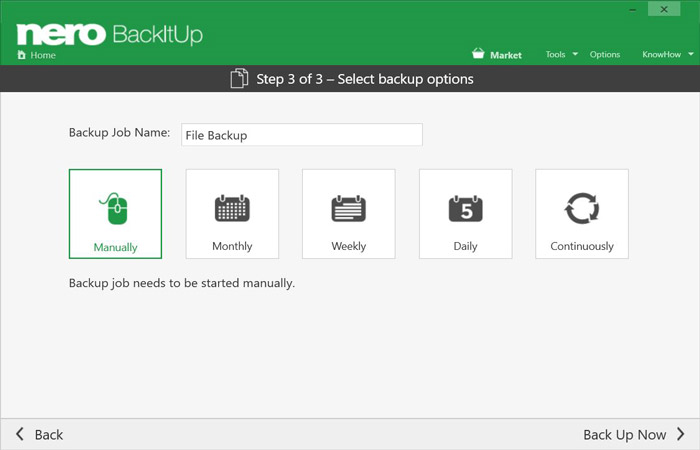Expand the Tools dropdown arrow
The height and width of the screenshot is (450, 700).
[575, 54]
